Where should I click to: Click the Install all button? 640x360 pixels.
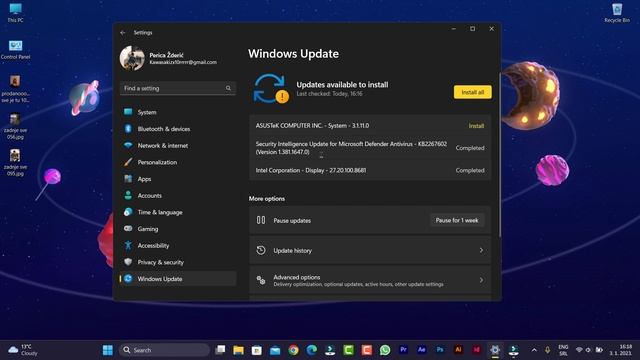tap(473, 92)
